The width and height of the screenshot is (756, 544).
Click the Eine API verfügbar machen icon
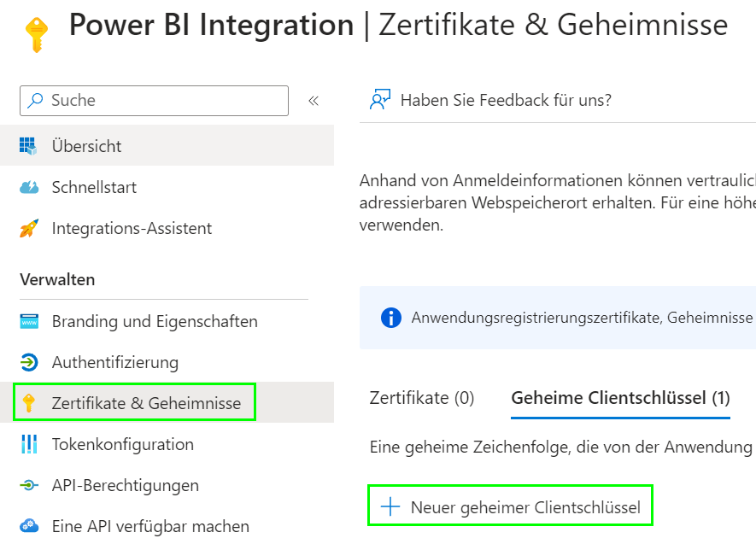pos(29,526)
